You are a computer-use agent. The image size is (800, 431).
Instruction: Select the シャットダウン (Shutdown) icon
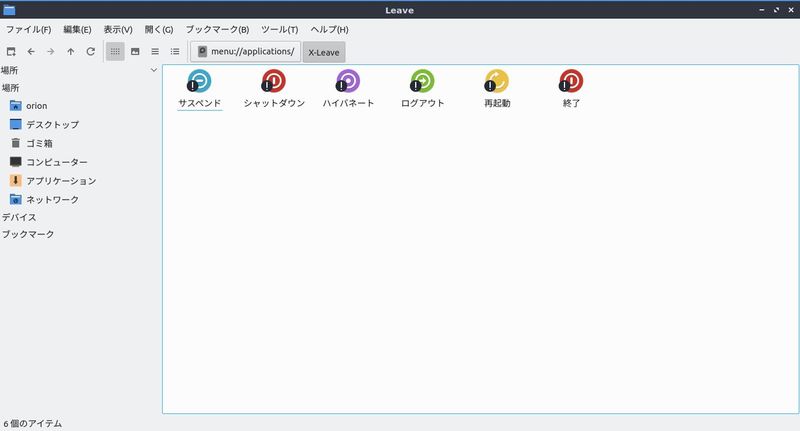pyautogui.click(x=273, y=82)
